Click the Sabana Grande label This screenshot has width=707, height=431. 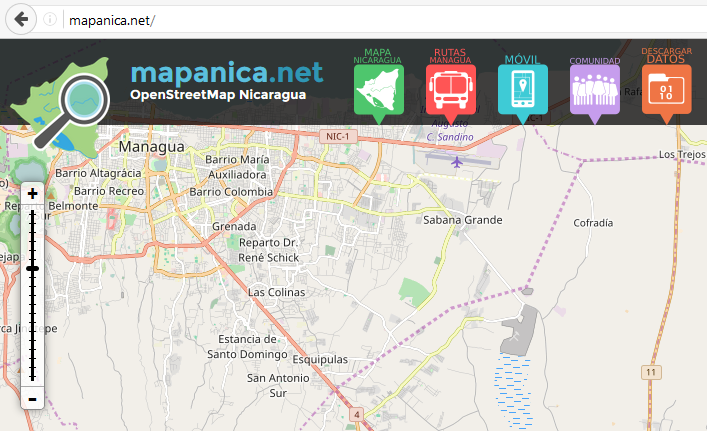pyautogui.click(x=463, y=220)
